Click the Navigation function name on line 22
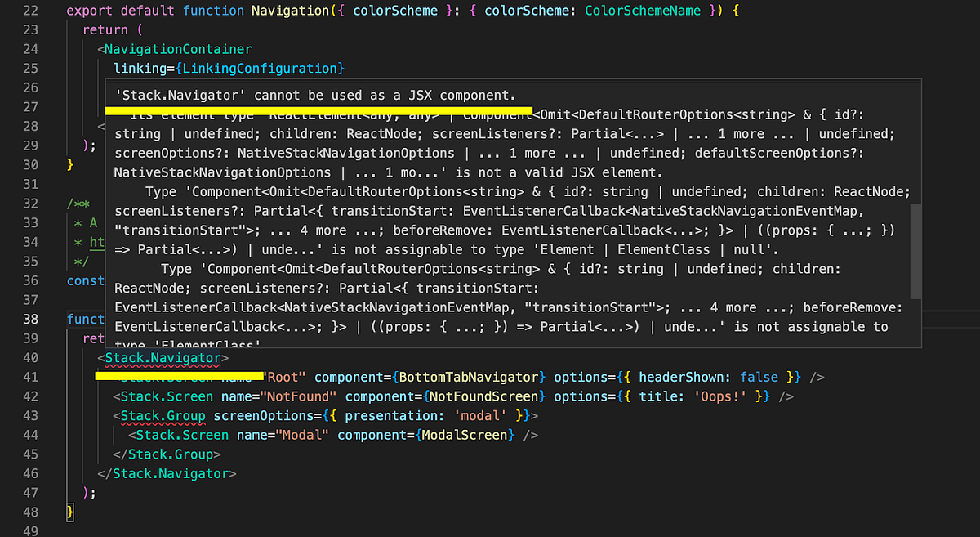The width and height of the screenshot is (980, 537). [290, 11]
